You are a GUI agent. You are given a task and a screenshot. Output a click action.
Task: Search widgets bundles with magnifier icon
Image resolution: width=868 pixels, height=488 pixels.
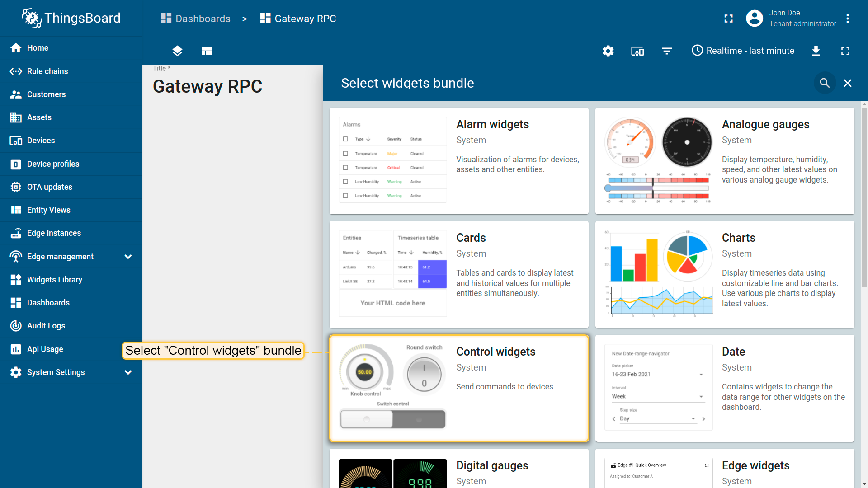[825, 83]
